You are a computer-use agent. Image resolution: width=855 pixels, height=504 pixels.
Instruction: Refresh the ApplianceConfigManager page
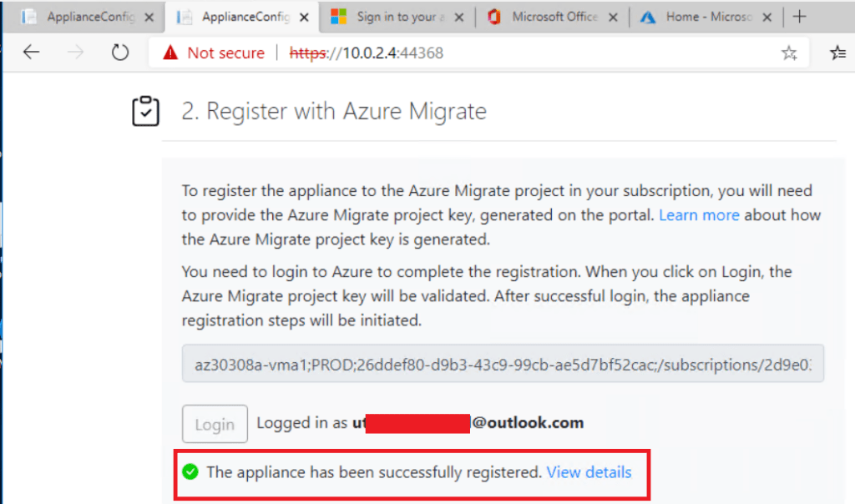click(119, 52)
